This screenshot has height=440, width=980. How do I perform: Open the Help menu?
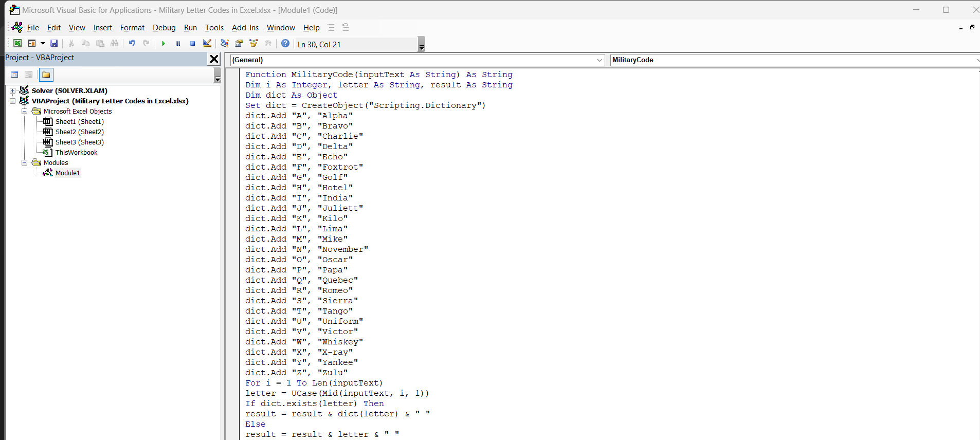point(312,28)
